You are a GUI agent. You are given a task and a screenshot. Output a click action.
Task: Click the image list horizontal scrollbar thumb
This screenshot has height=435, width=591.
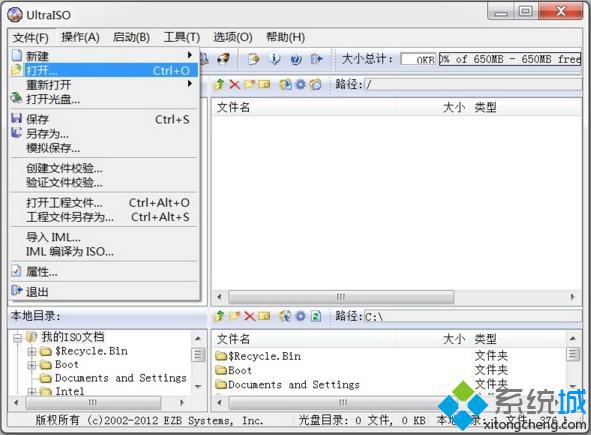tap(341, 297)
